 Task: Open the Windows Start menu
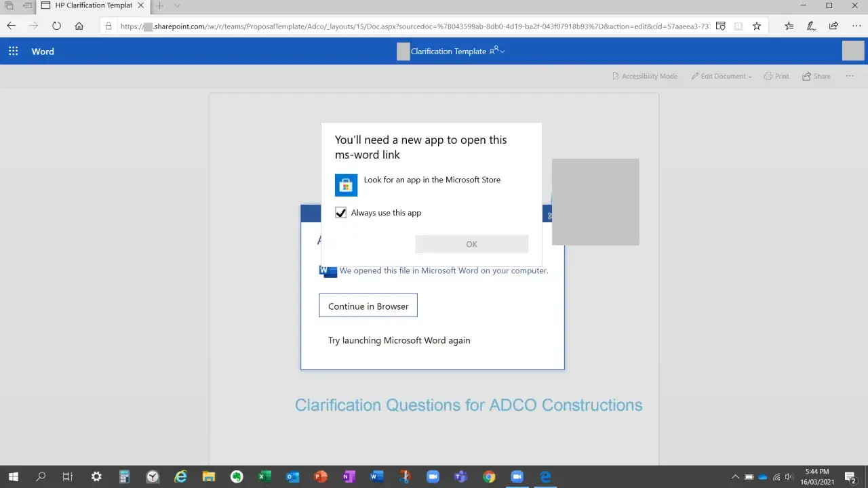tap(13, 476)
